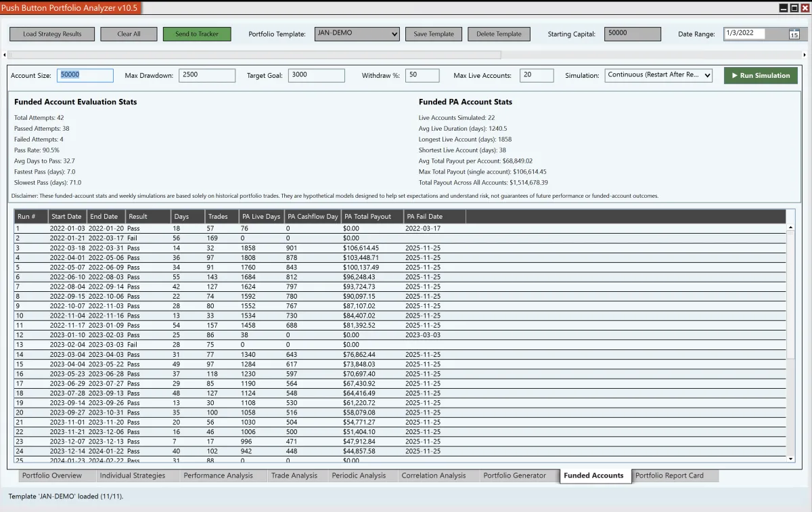Open the Correlation Analysis tab
The image size is (812, 512).
point(434,475)
